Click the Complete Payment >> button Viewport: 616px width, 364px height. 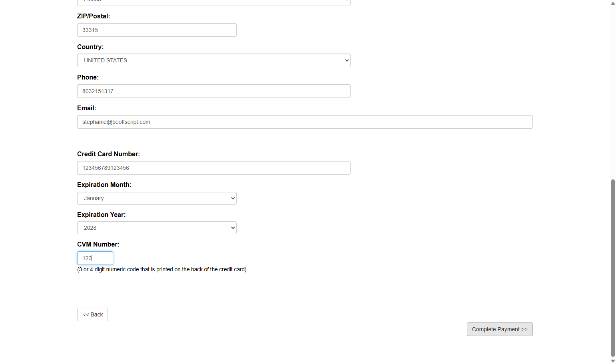point(500,329)
